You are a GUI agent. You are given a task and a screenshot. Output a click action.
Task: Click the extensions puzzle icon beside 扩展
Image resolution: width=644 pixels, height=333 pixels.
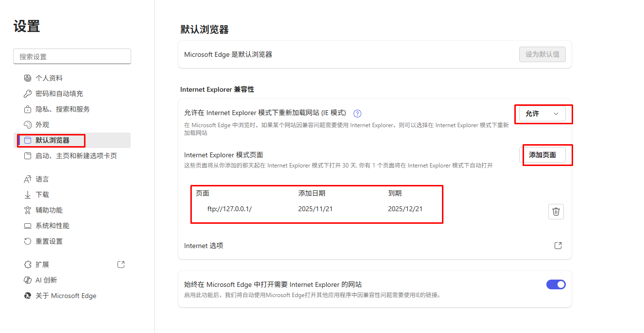(28, 265)
